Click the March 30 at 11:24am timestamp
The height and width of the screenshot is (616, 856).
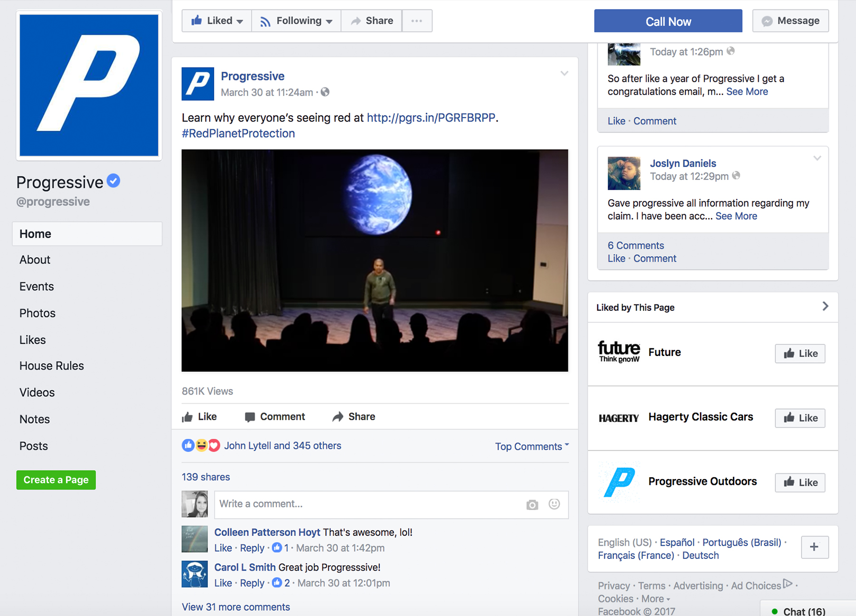(x=267, y=92)
